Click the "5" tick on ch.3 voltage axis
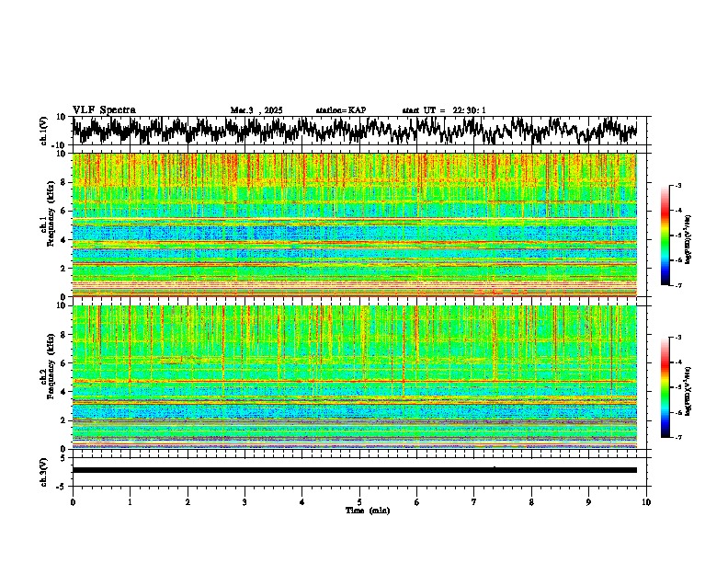 [x=63, y=458]
